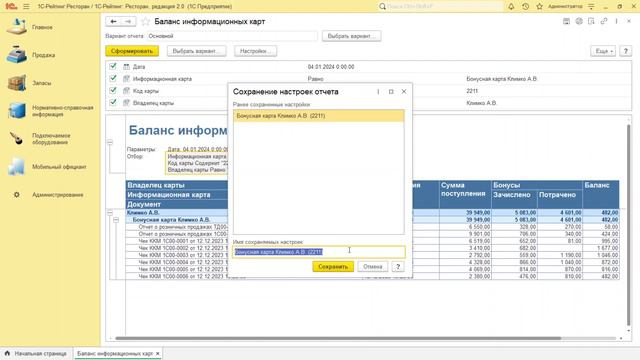Uncheck the Дата parameter checkbox

[113, 66]
